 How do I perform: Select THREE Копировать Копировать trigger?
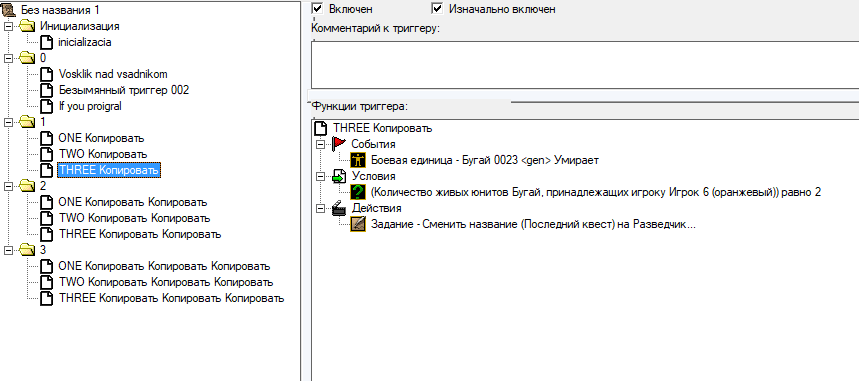140,235
